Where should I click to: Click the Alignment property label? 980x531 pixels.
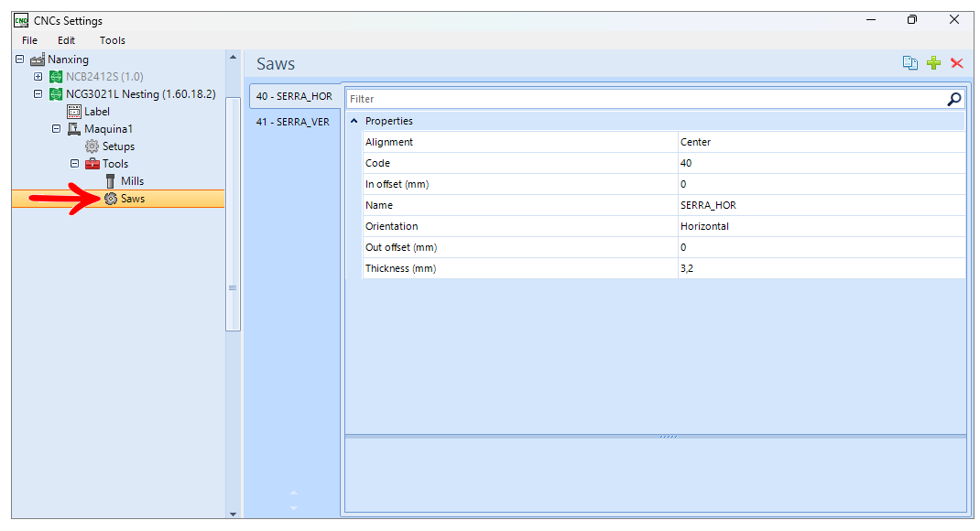point(388,143)
